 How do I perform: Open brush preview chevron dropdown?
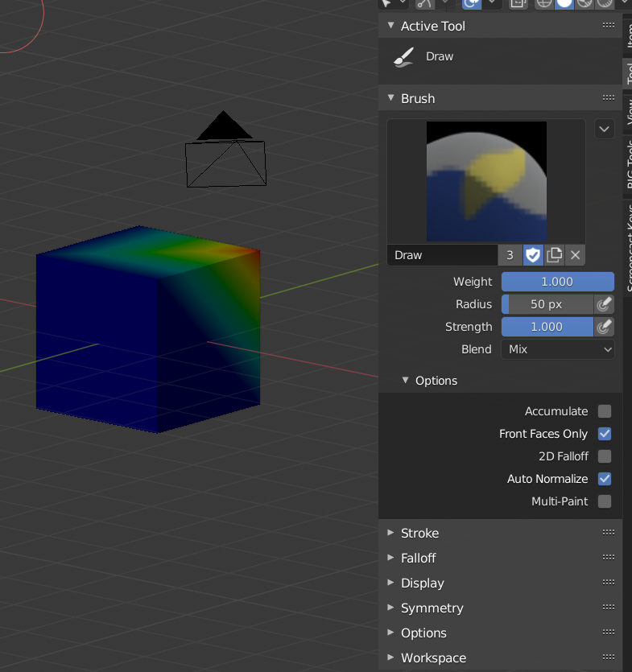click(x=605, y=129)
